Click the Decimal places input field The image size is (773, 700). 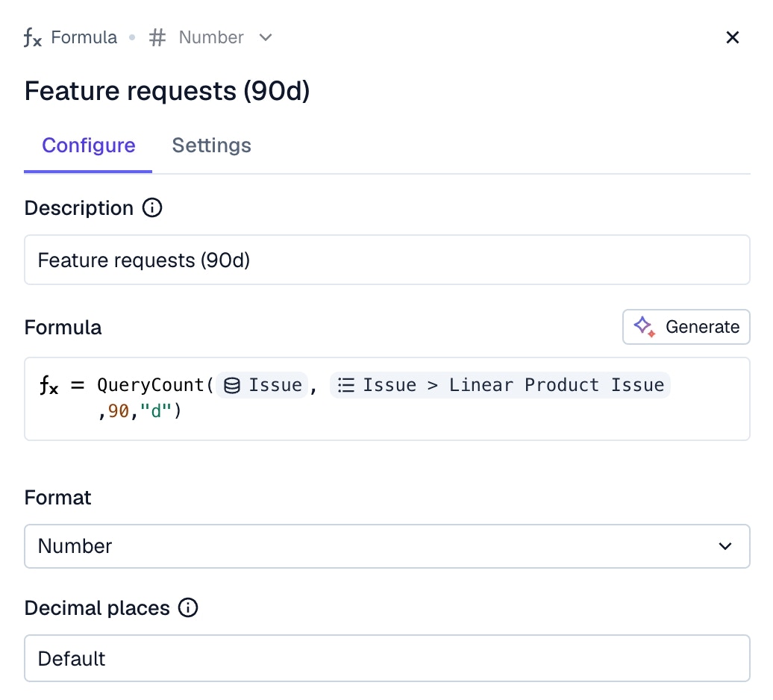coord(386,658)
